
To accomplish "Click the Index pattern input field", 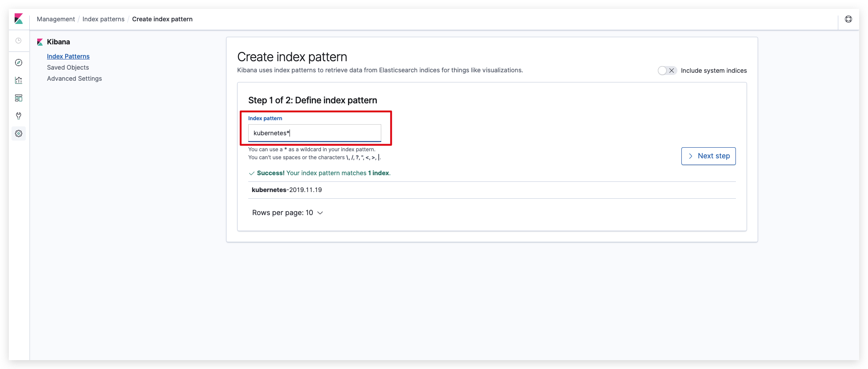I will coord(315,133).
